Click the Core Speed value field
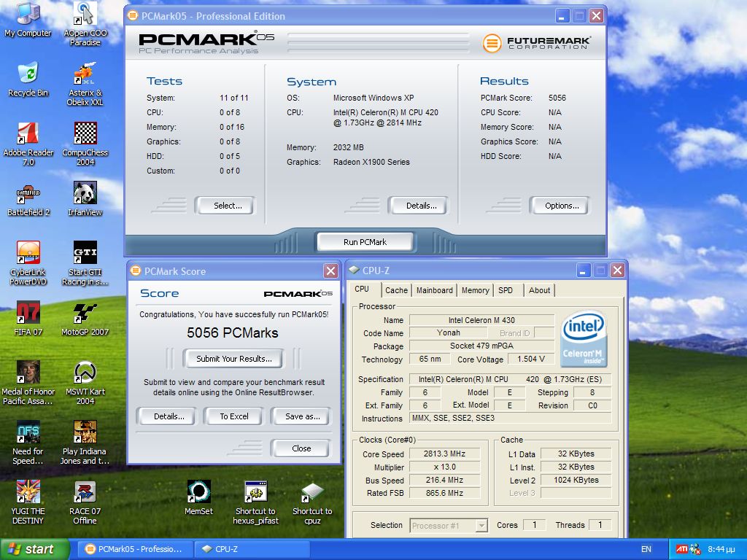 click(x=444, y=454)
